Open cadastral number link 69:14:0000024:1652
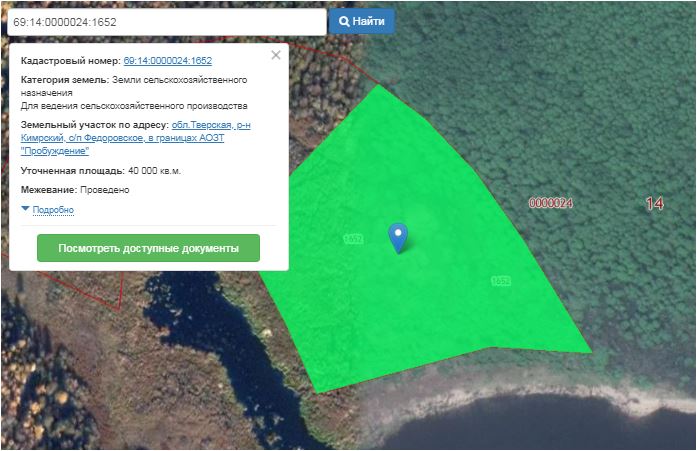Viewport: 697px width, 451px height. [167, 61]
